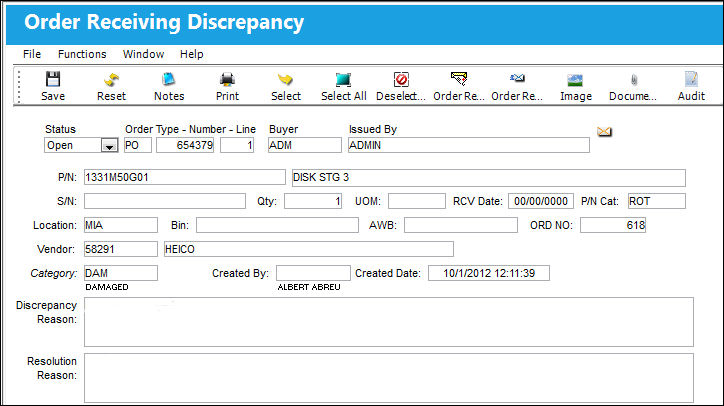Click the Select hand icon

[285, 79]
